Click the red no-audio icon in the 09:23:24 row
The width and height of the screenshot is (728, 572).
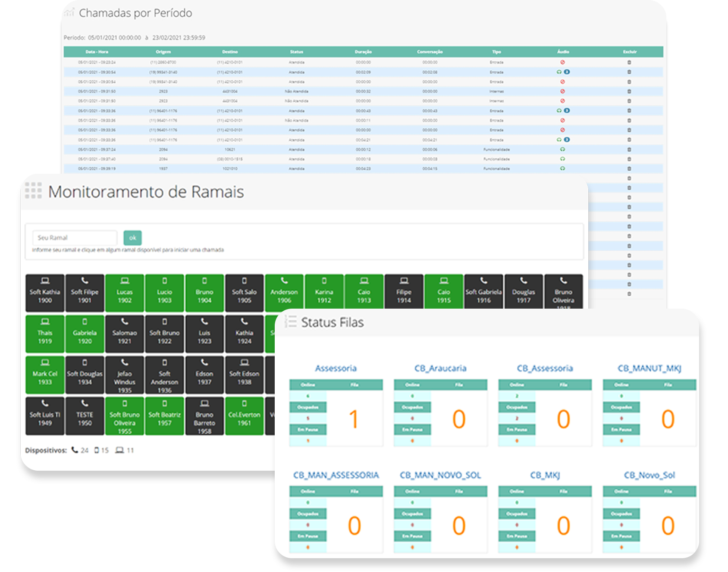coord(562,63)
